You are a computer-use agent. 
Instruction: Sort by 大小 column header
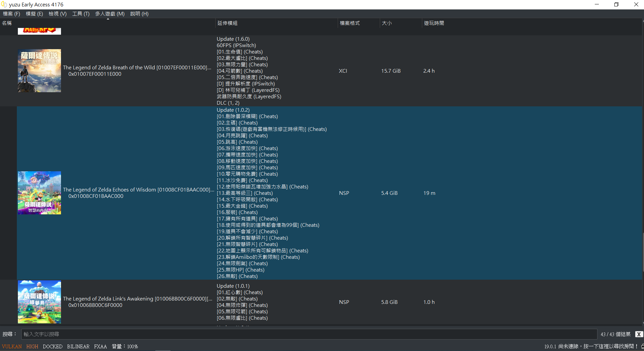click(x=401, y=23)
